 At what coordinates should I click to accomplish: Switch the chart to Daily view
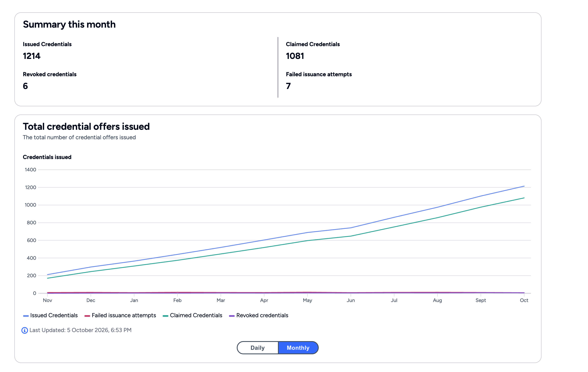pos(258,347)
